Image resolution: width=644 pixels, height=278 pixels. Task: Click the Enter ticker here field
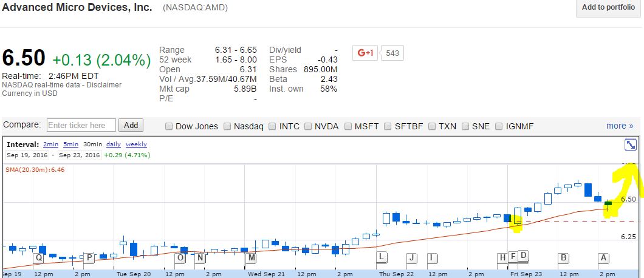pos(82,125)
